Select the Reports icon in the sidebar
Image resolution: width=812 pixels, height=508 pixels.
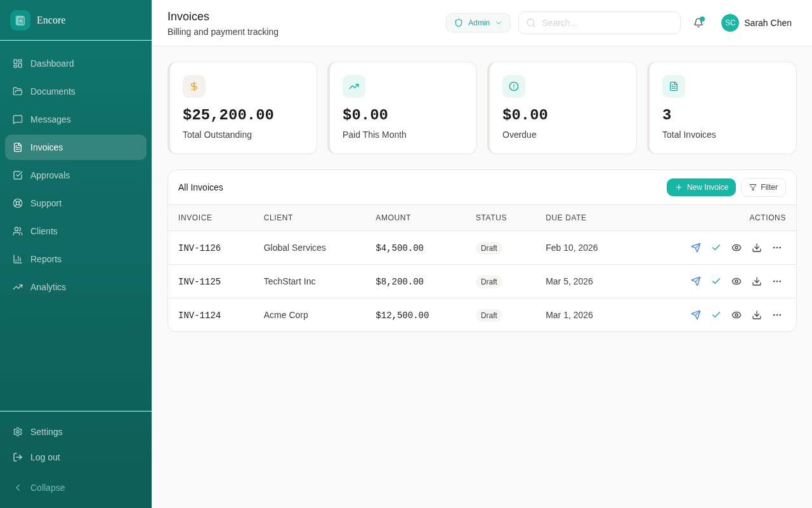tap(17, 259)
